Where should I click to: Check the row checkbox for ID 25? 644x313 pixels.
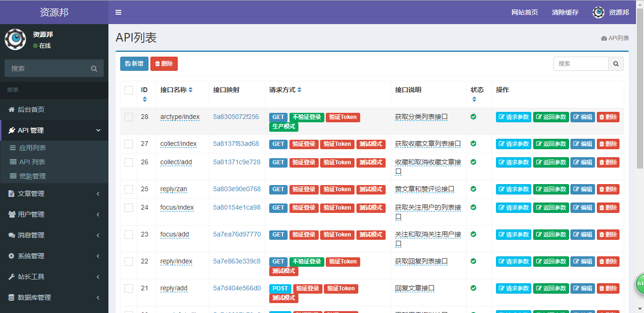point(129,189)
